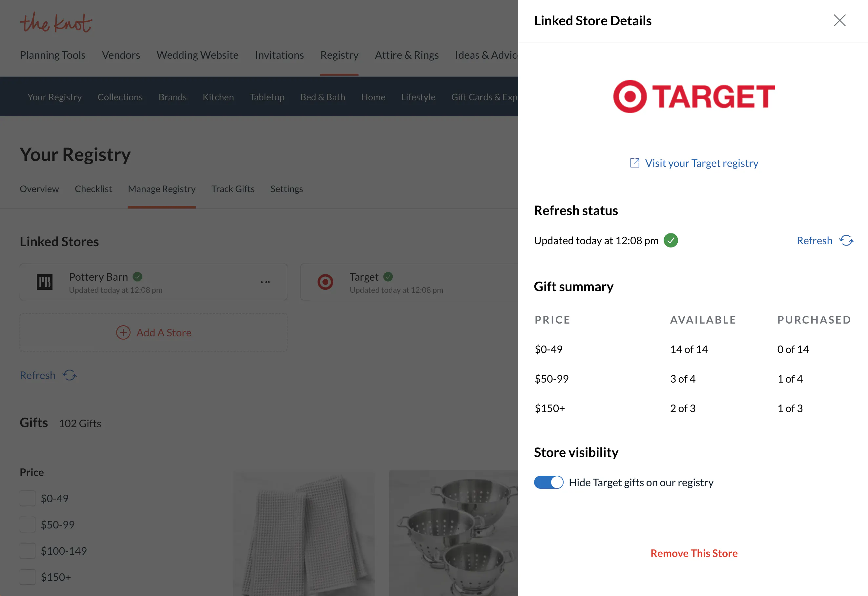Disable Hide Target gifts on our registry
The height and width of the screenshot is (596, 868).
[548, 482]
